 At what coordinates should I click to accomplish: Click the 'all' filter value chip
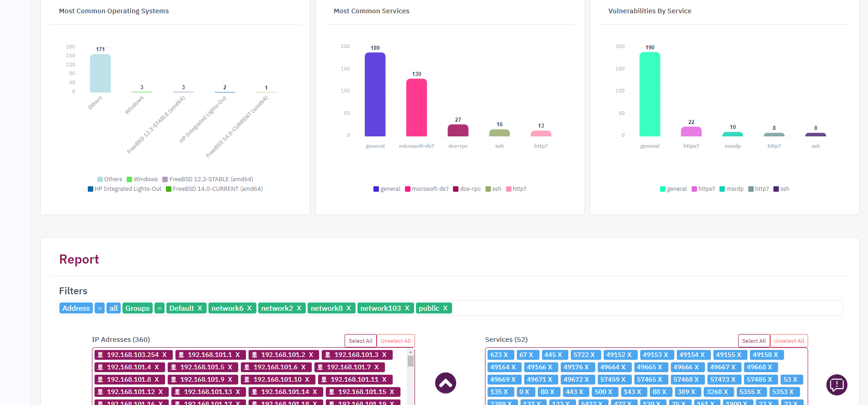[114, 308]
